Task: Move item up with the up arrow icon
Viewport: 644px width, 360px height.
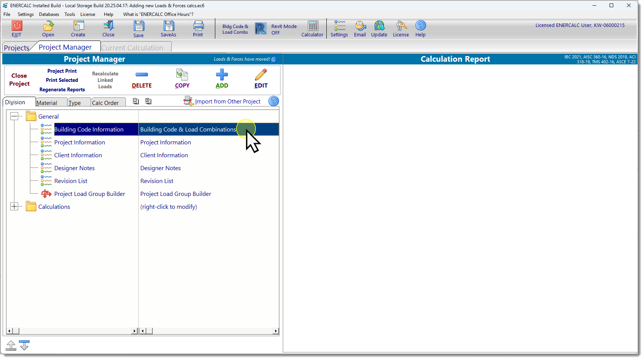Action: pos(11,346)
